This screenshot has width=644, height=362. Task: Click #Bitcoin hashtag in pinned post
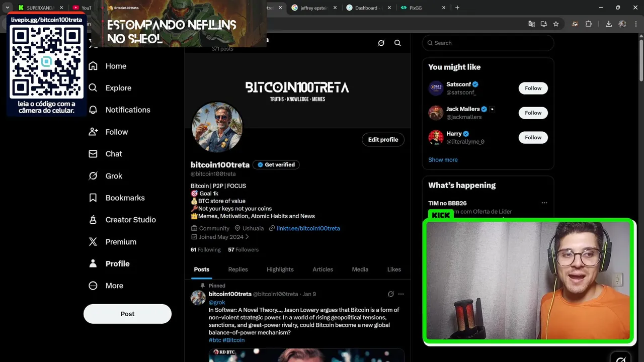click(234, 340)
